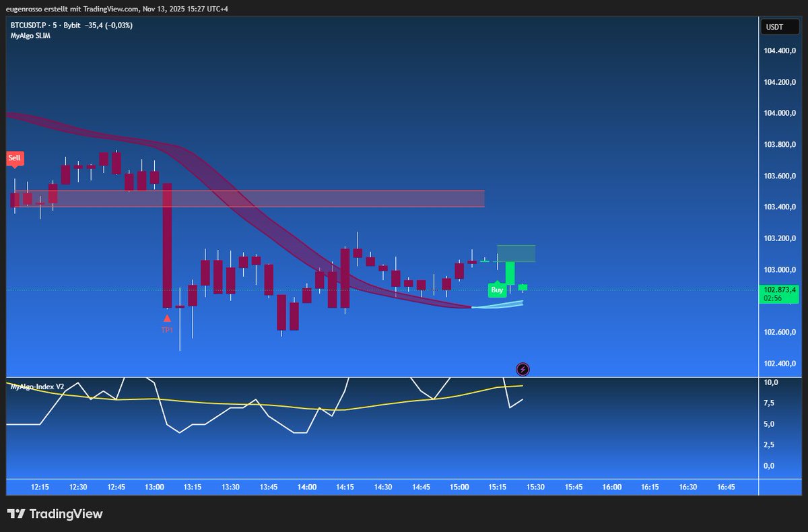Click the 15:15 time axis label
The height and width of the screenshot is (532, 808).
click(498, 487)
